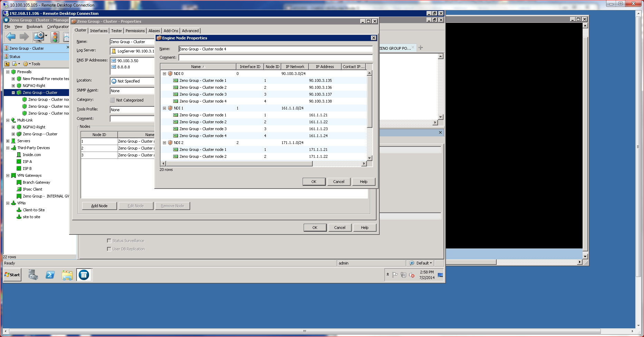Collapse the Multi-Link tree node
Image resolution: width=644 pixels, height=337 pixels.
point(8,120)
